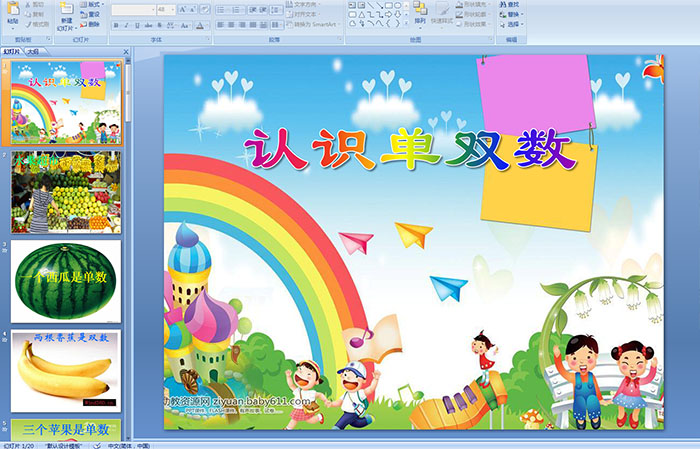The height and width of the screenshot is (449, 700).
Task: Open the Font dialog launcher
Action: click(208, 40)
